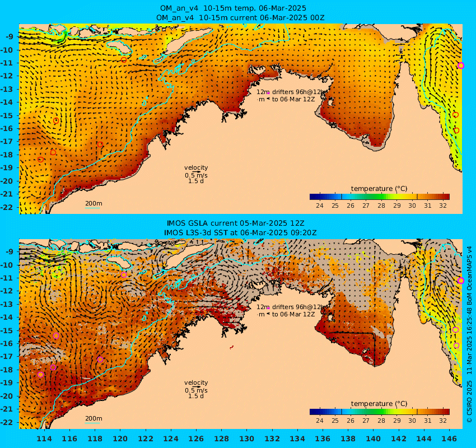Click the bold magenta drifter marker near 147°E, 11°S in bottom map
476x448 pixels.
coord(461,281)
